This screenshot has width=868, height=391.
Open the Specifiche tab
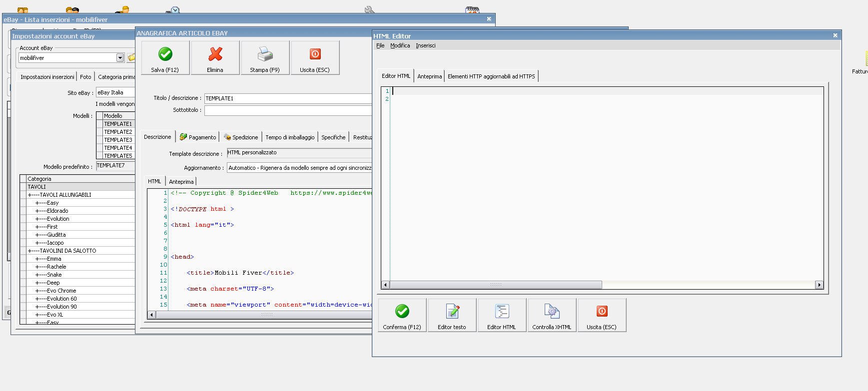[x=333, y=137]
